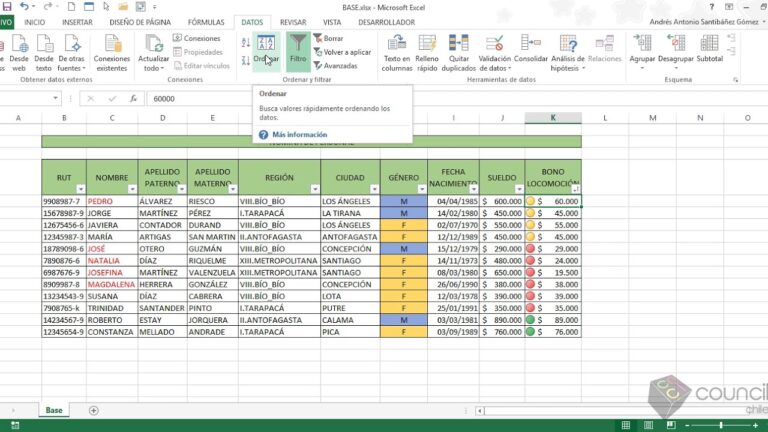Screen dimensions: 768x432
Task: Click Relleno rápido
Action: [x=427, y=53]
